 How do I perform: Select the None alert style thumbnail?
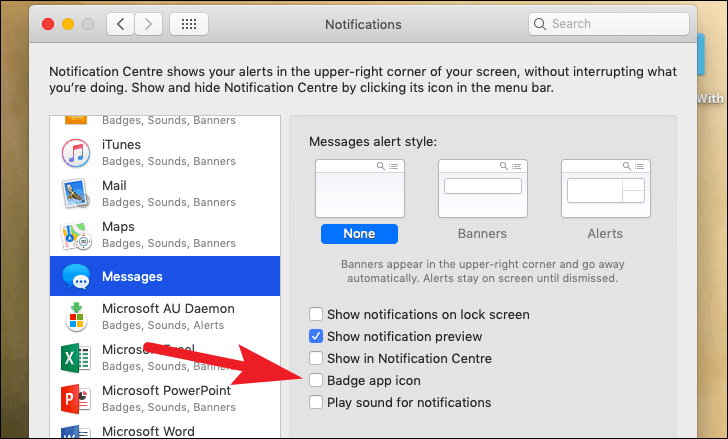pyautogui.click(x=360, y=188)
